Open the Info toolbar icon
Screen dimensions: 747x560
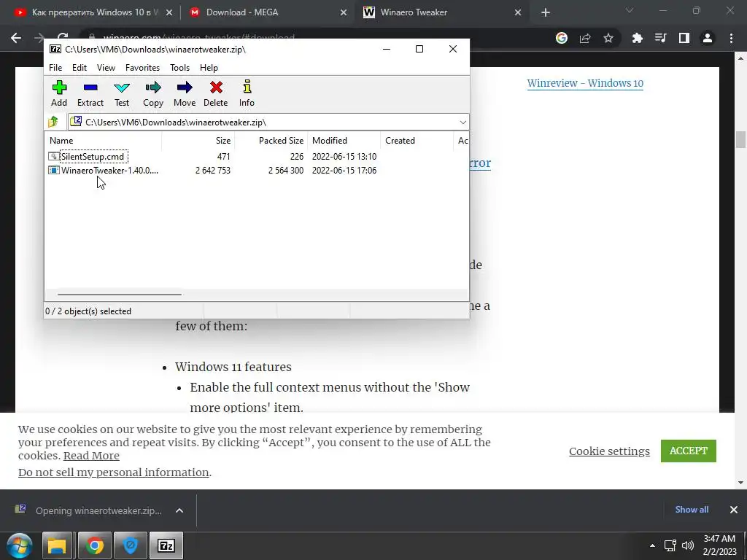pos(247,93)
